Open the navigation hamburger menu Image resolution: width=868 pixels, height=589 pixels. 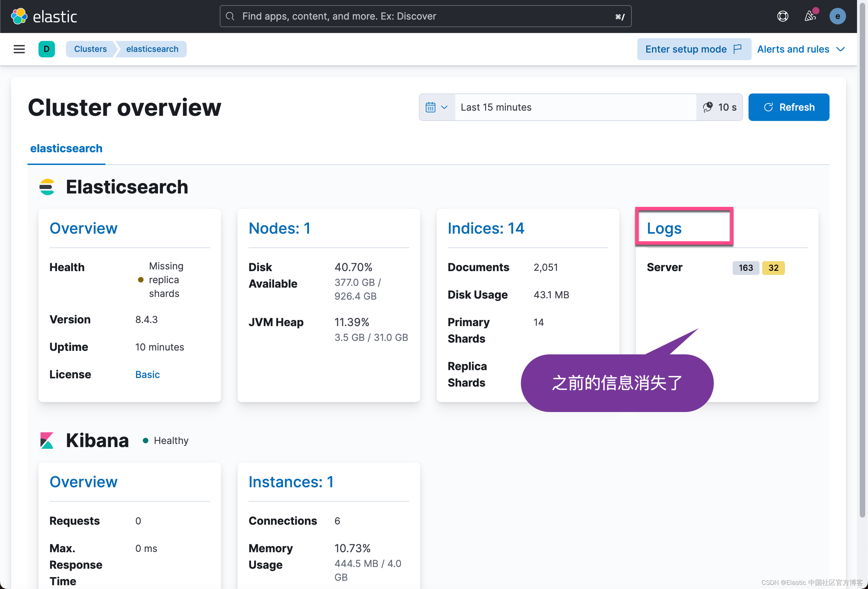pyautogui.click(x=19, y=49)
